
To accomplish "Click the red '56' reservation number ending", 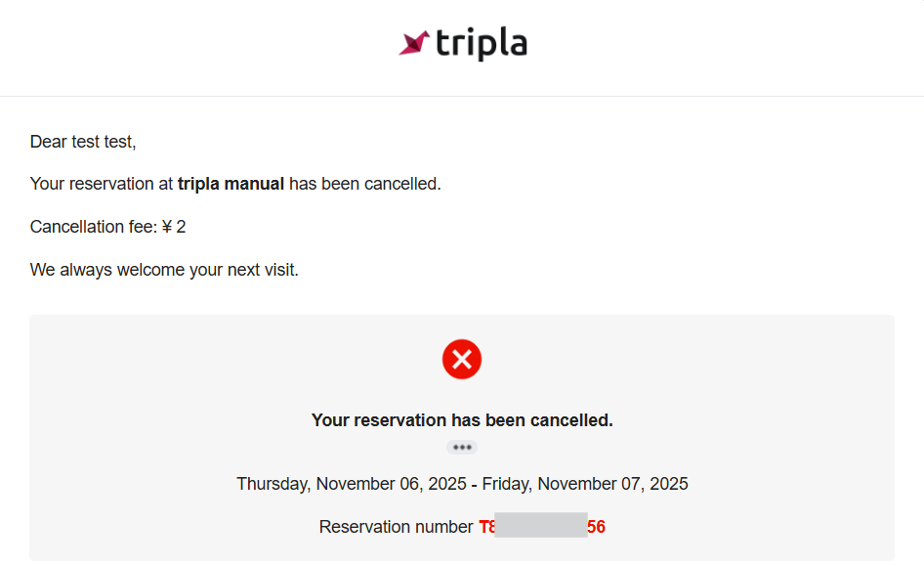I will coord(597,527).
